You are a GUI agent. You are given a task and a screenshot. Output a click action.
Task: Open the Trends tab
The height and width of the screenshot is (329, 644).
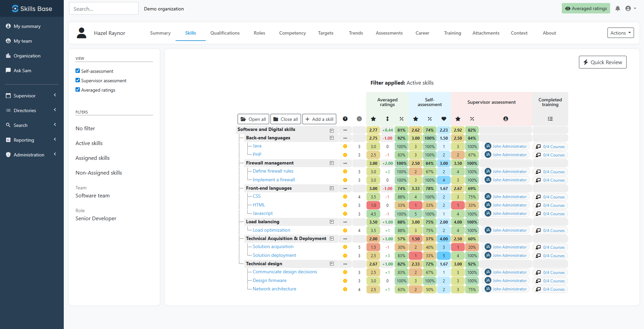[356, 33]
